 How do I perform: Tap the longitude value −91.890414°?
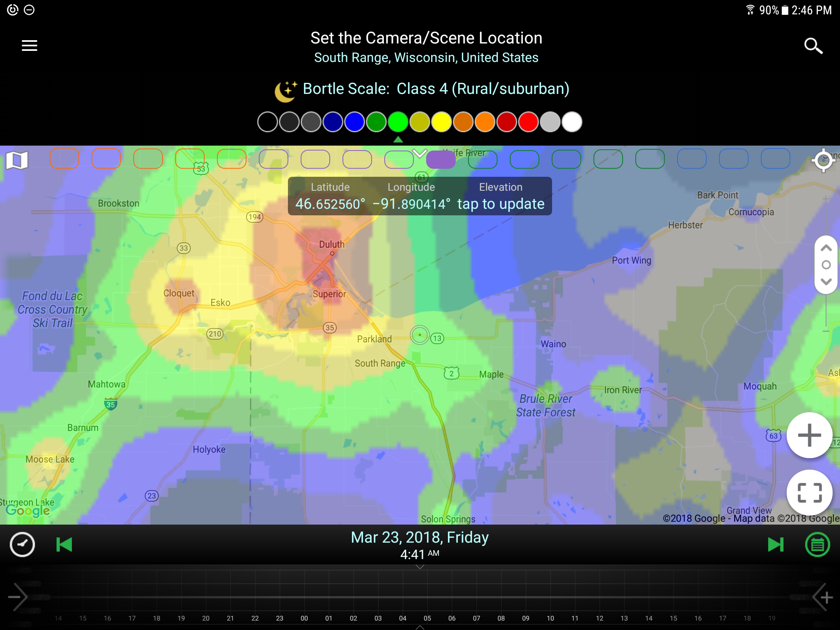[411, 204]
